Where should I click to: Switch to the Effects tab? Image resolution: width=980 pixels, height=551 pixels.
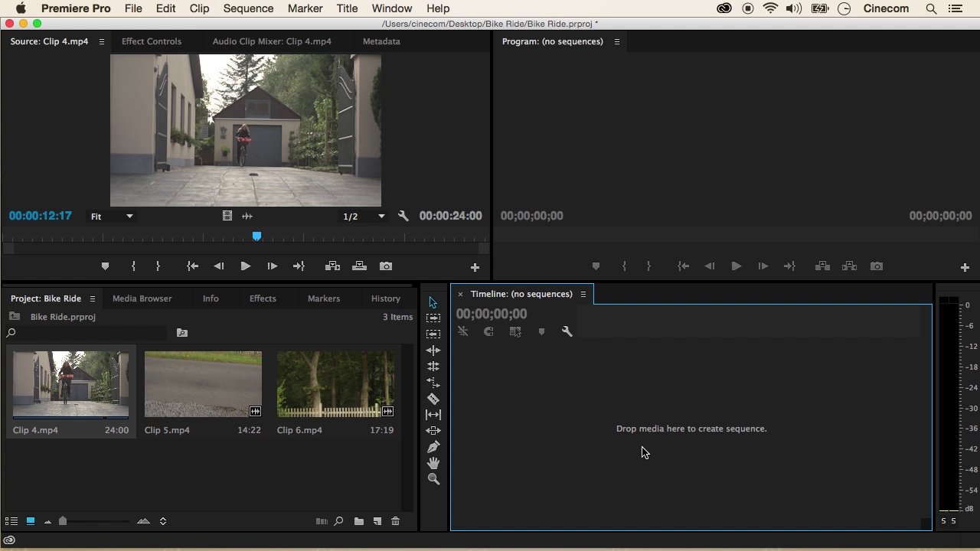point(263,298)
